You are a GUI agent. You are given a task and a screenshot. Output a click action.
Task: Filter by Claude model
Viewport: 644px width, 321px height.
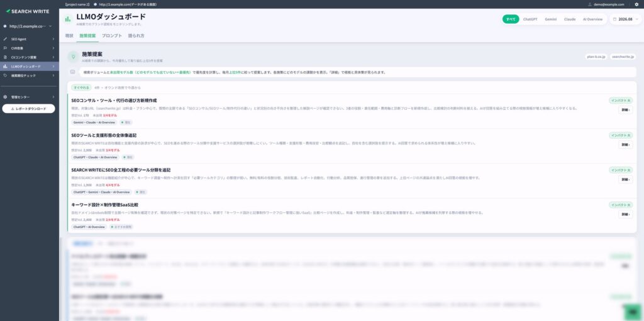570,19
